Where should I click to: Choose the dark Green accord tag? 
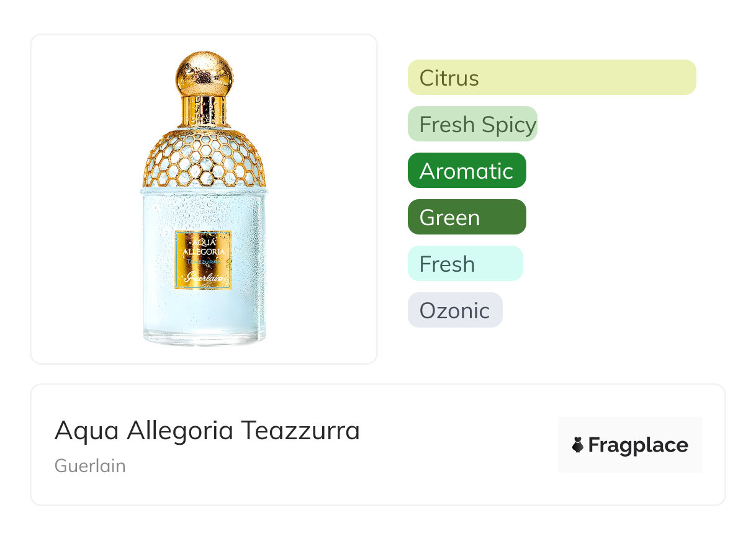(x=467, y=217)
